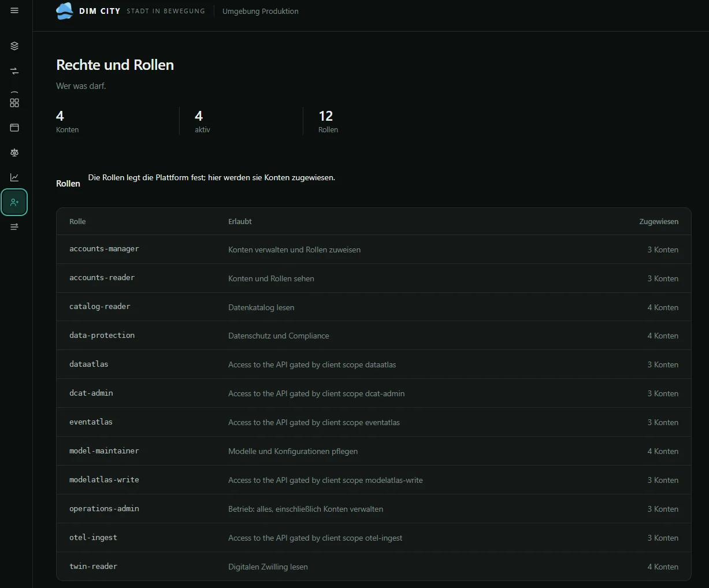Open the filter lines settings sidebar icon

(14, 227)
